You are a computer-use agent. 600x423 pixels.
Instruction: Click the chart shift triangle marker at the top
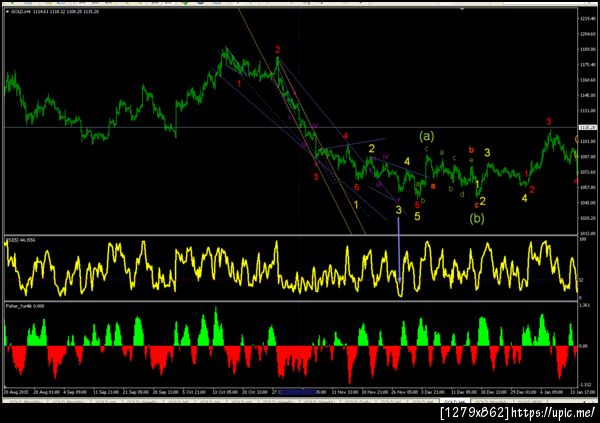(x=463, y=9)
